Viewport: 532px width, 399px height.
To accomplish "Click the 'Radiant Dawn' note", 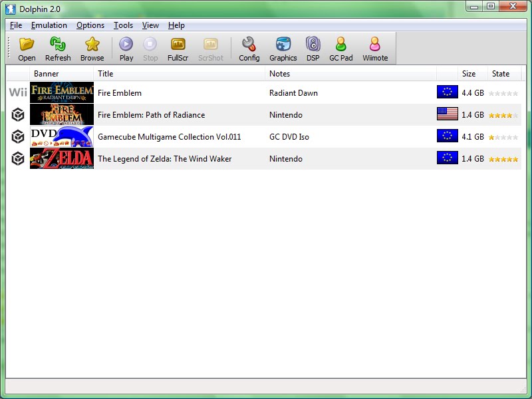I will (x=293, y=93).
